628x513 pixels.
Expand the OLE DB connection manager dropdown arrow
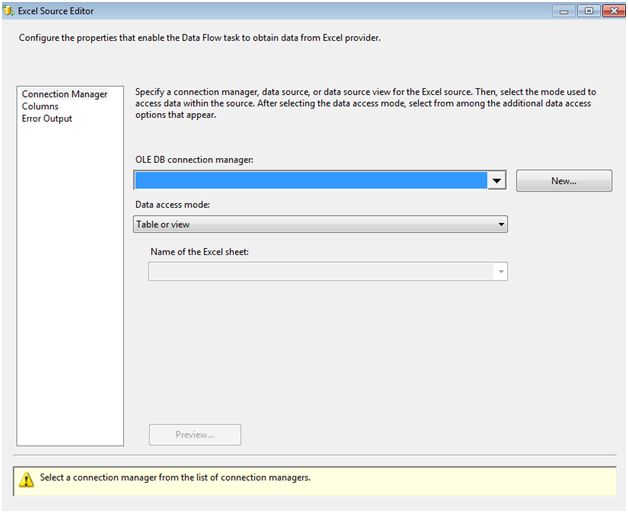[x=497, y=181]
